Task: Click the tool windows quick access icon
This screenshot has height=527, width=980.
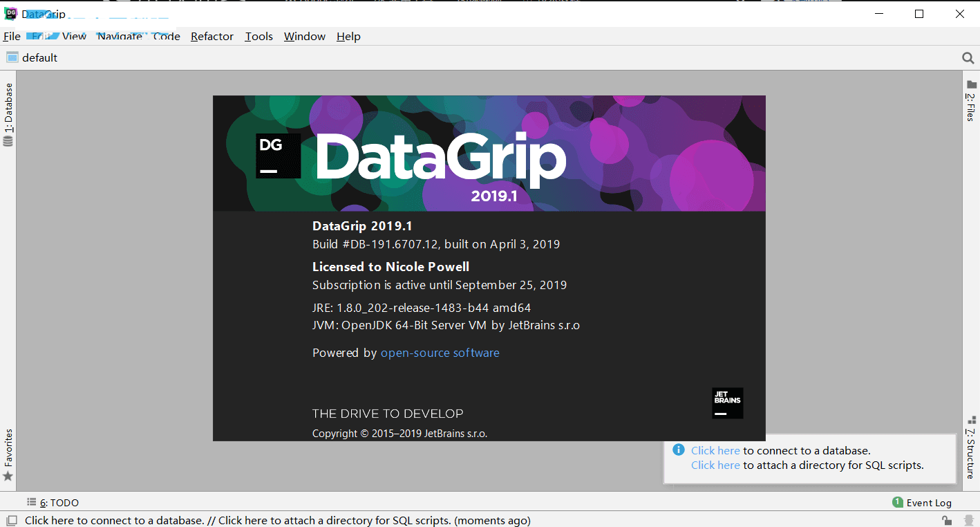Action: tap(12, 521)
